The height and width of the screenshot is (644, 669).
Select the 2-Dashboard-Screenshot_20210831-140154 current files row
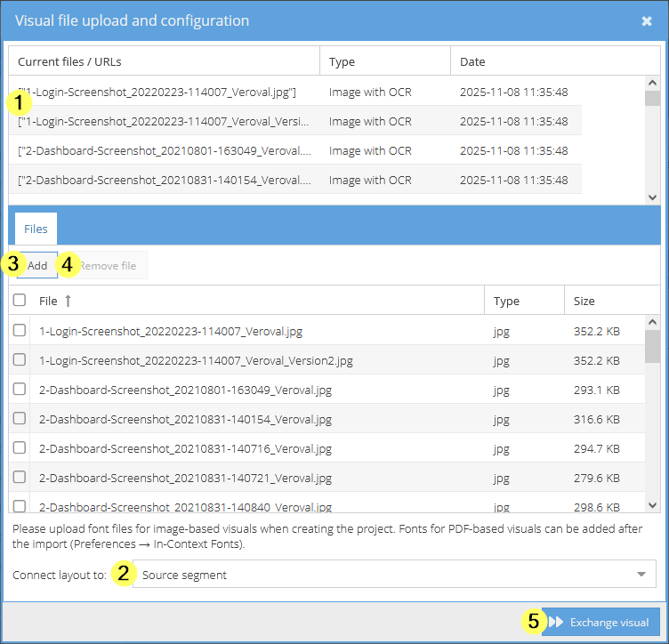click(x=165, y=180)
